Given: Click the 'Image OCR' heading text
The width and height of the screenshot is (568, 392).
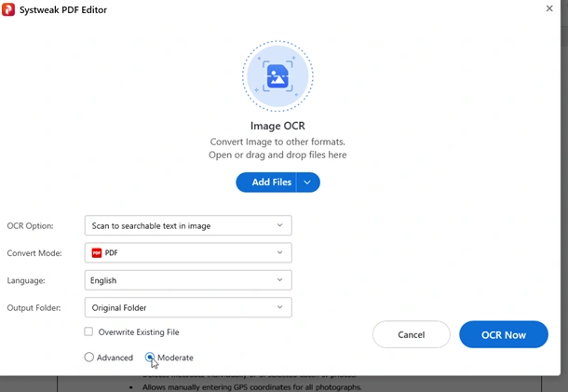Looking at the screenshot, I should coord(277,126).
